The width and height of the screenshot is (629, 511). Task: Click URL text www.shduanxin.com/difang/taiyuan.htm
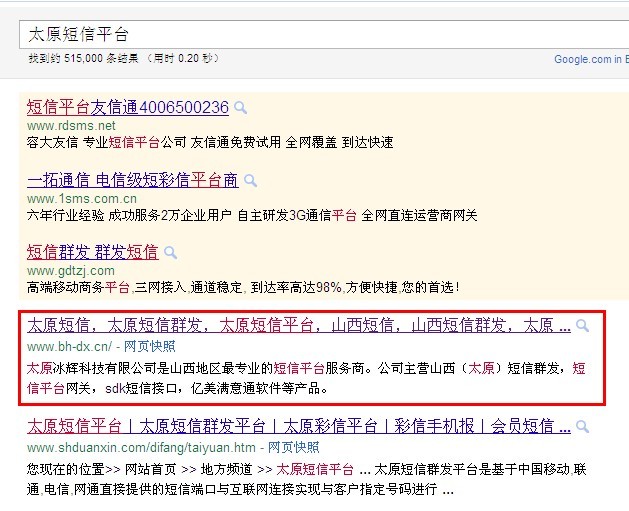[x=141, y=447]
